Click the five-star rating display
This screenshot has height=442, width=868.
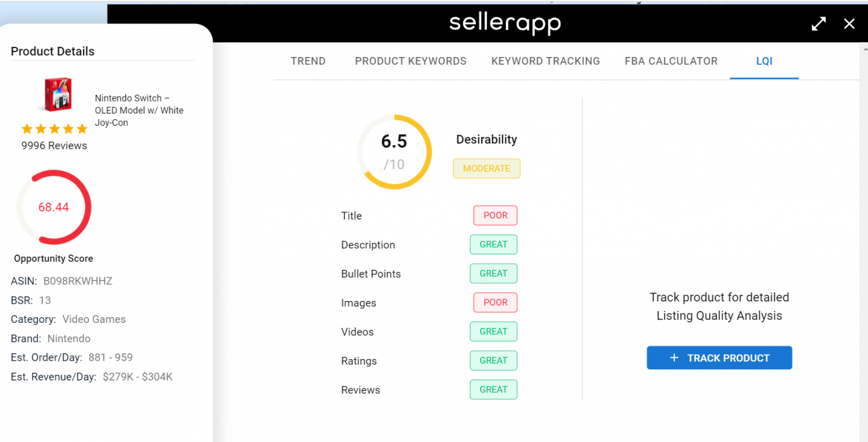click(x=54, y=129)
